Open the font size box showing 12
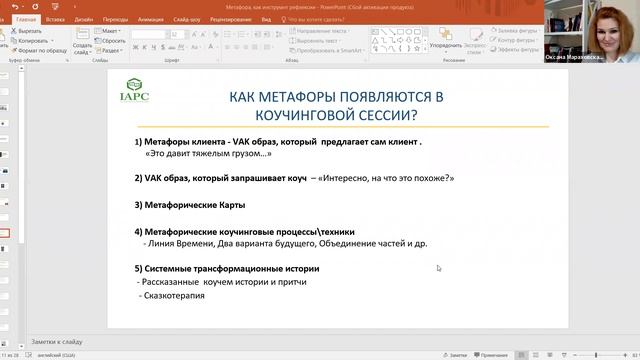Viewport: 640px width, 360px height. point(178,35)
